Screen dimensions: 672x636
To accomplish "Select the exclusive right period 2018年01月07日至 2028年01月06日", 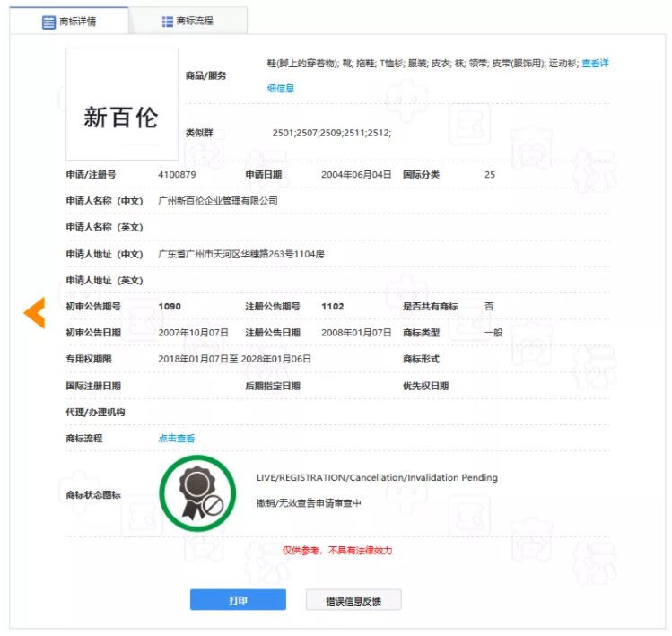I will 234,359.
